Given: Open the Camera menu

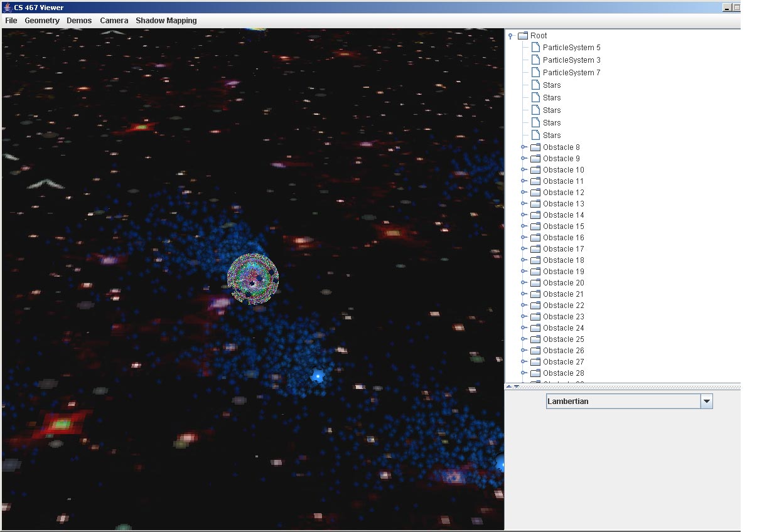Looking at the screenshot, I should 114,21.
